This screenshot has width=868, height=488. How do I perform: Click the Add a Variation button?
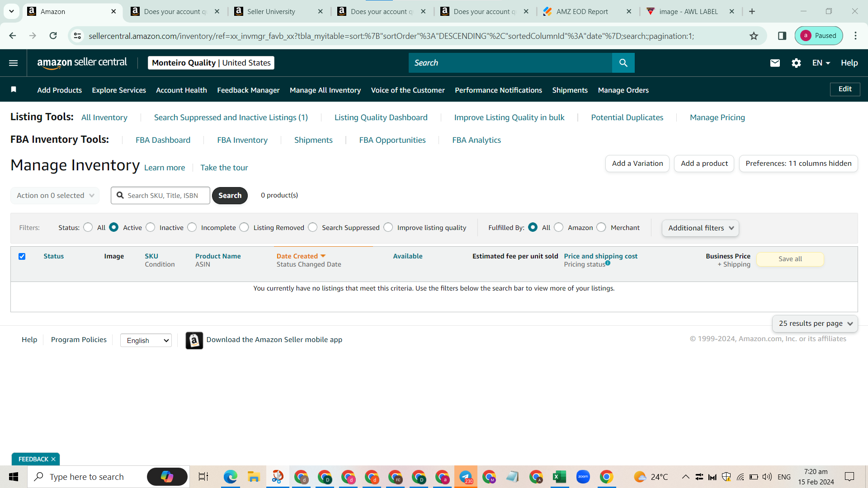[637, 164]
